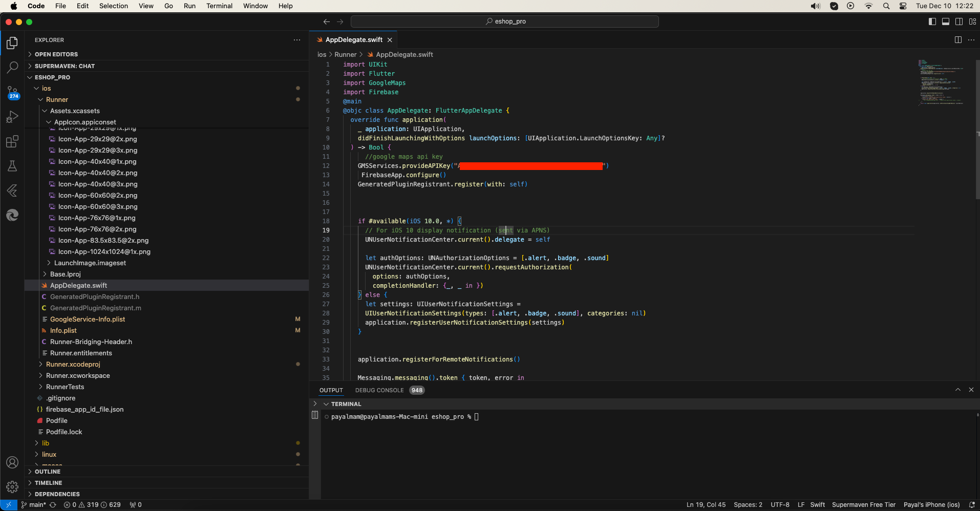
Task: Change indentation via Spaces: 2
Action: tap(748, 505)
